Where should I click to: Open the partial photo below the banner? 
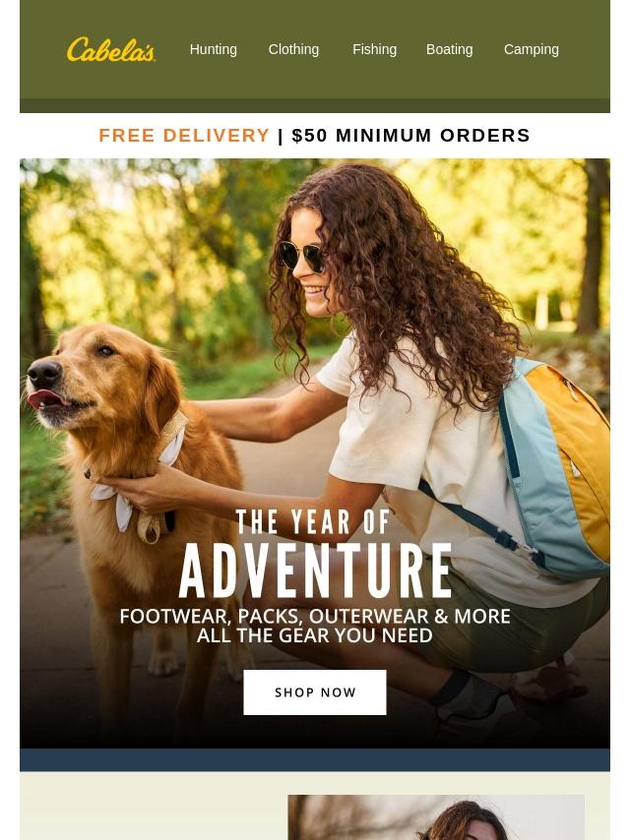click(x=436, y=817)
